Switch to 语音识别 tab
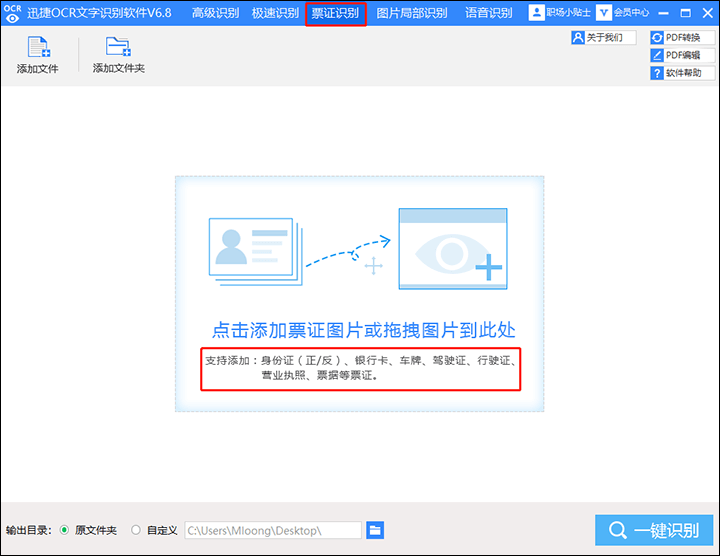 (x=489, y=13)
